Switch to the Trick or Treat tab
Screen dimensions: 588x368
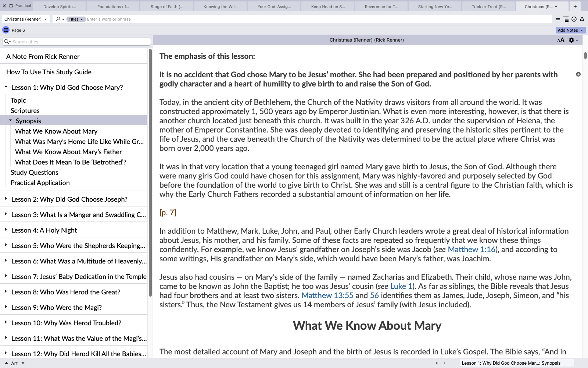[489, 7]
